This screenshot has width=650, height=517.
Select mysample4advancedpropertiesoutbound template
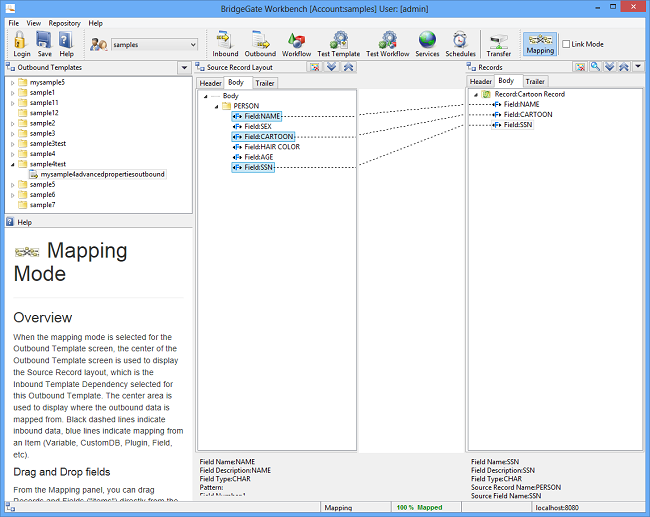point(98,175)
